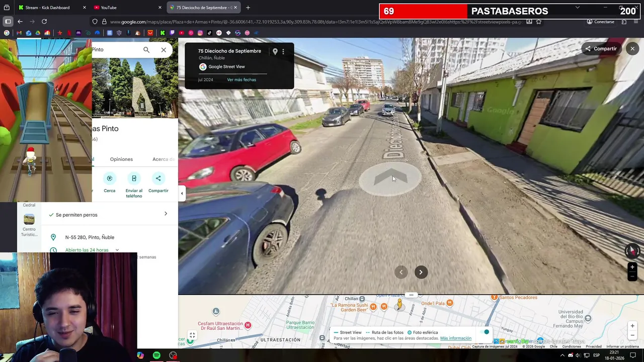Click the Conectarse account button
Image resolution: width=644 pixels, height=362 pixels.
[x=600, y=22]
